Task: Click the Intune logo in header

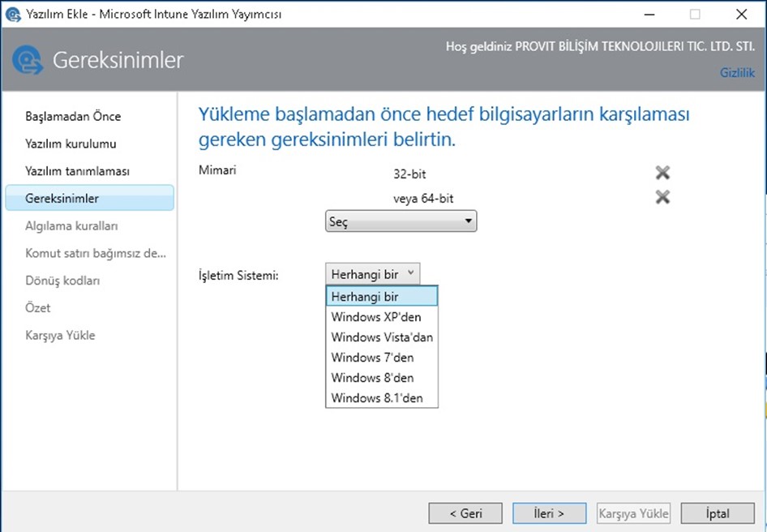Action: [28, 60]
